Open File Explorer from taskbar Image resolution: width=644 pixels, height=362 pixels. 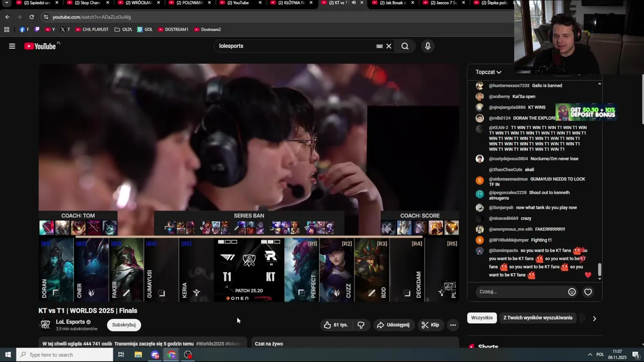[x=138, y=355]
